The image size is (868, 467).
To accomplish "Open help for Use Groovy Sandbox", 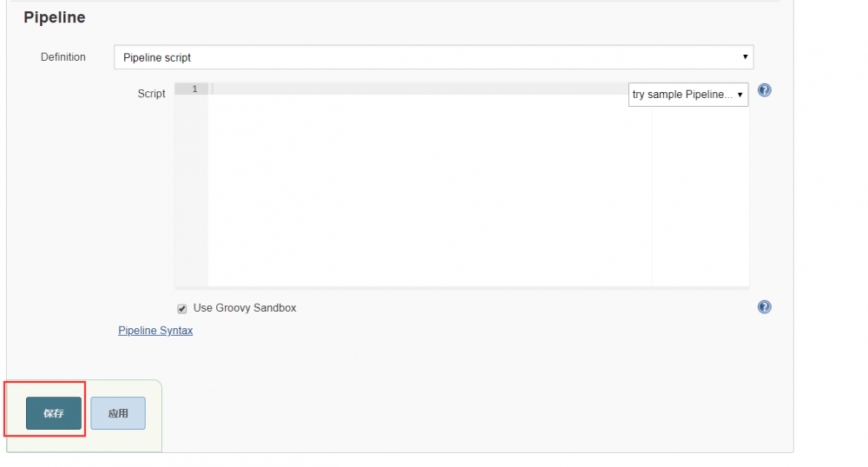I will [x=764, y=307].
